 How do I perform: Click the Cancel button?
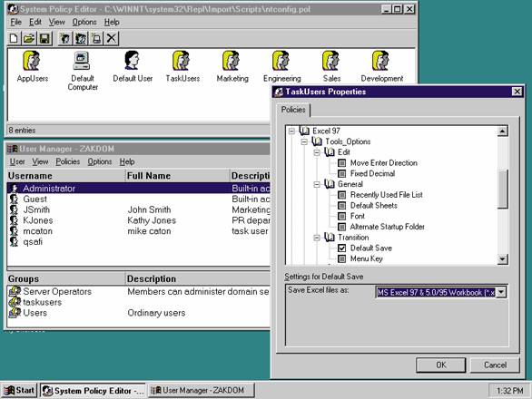(495, 365)
